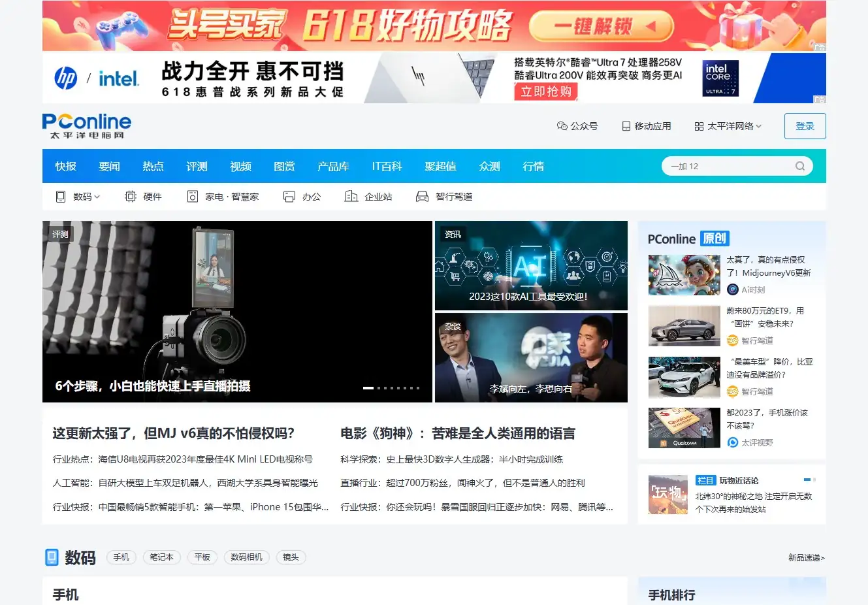This screenshot has width=868, height=605.
Task: Click the 登录 login button
Action: [x=805, y=126]
